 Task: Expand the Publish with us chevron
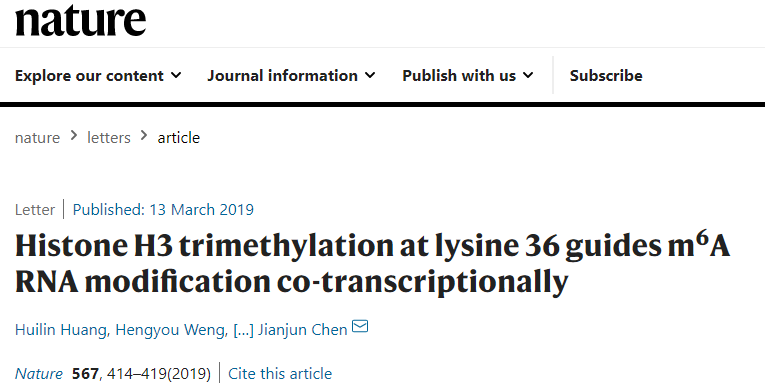point(528,75)
